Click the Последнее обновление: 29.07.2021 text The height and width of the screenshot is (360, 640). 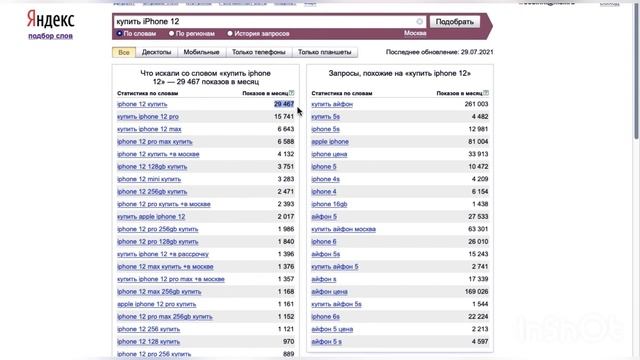pos(440,52)
